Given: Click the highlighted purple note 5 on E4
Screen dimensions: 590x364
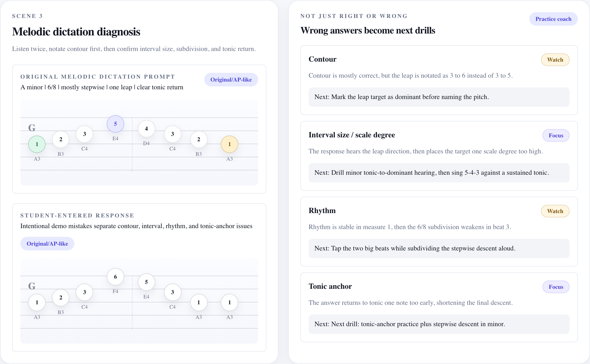Looking at the screenshot, I should tap(115, 124).
